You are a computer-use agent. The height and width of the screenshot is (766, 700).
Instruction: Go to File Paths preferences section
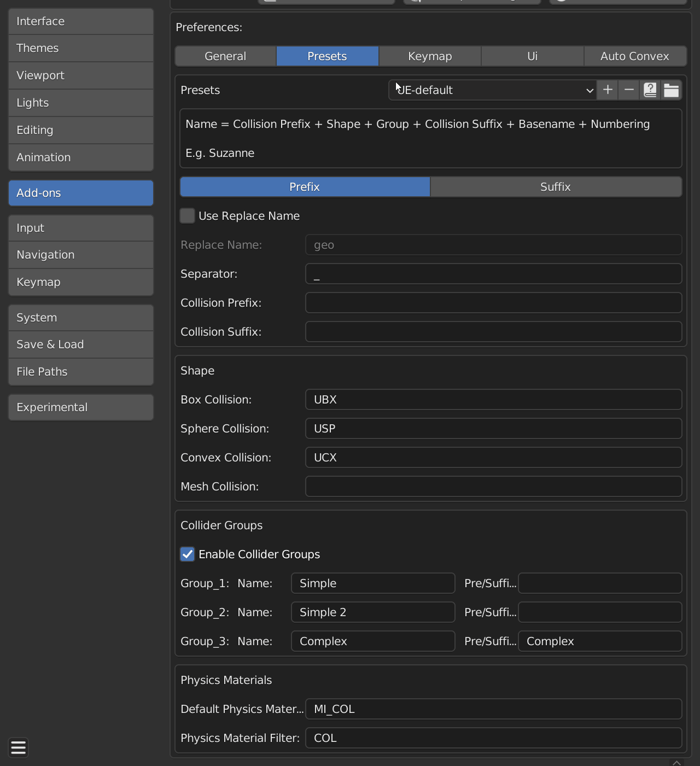81,372
